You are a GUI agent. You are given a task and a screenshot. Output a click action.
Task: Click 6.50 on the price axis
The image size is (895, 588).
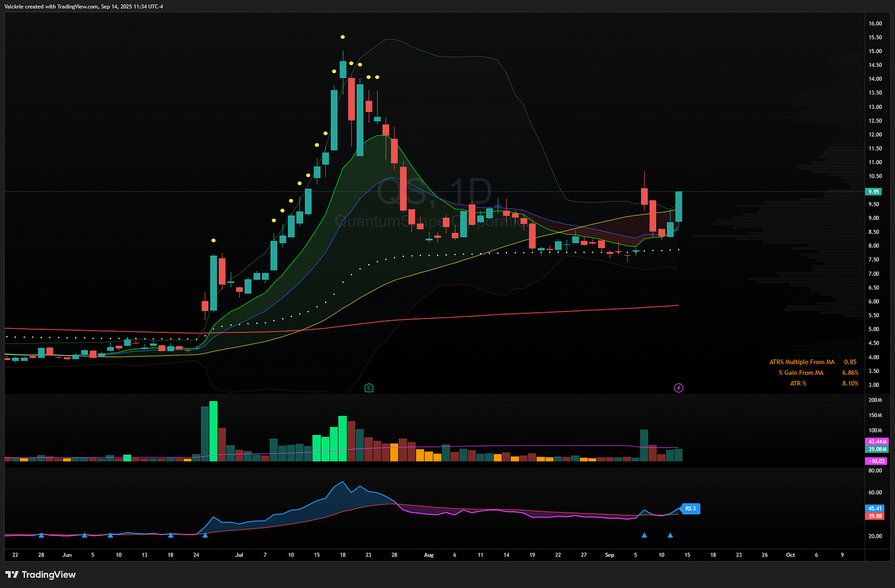(x=873, y=288)
